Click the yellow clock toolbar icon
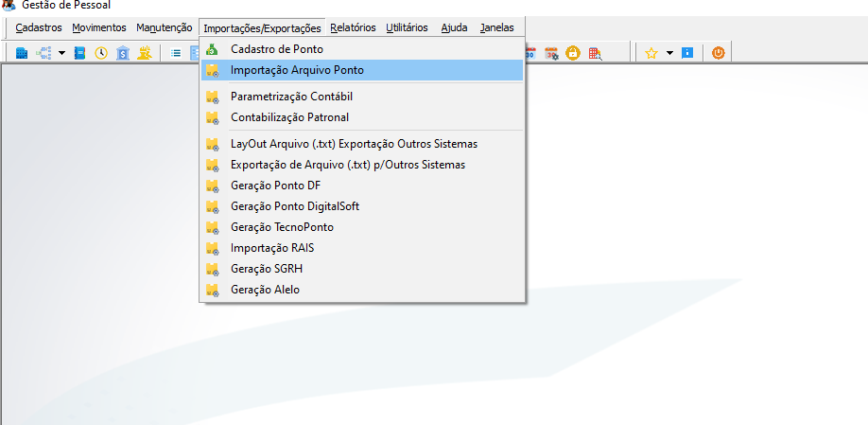This screenshot has width=868, height=425. [x=101, y=53]
